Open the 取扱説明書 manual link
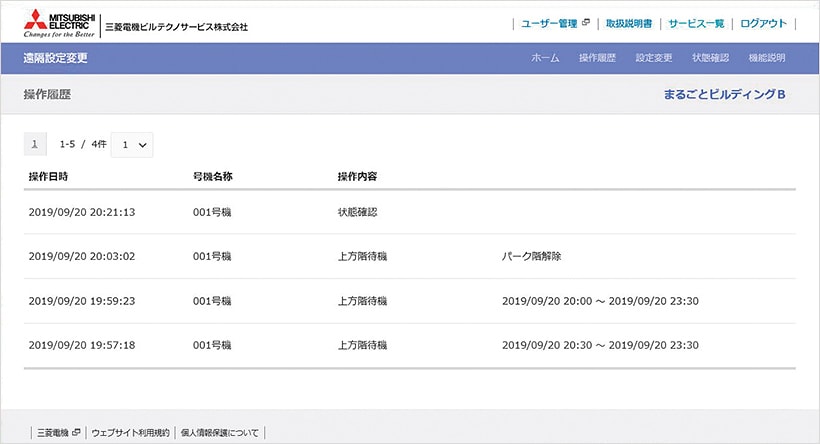The height and width of the screenshot is (444, 820). coord(628,23)
